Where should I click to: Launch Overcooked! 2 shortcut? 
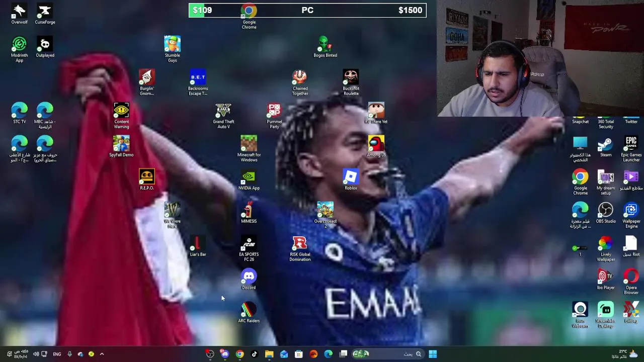coord(325,216)
